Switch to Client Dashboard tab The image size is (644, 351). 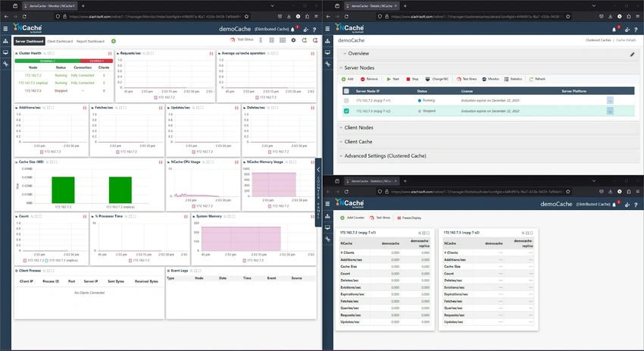[60, 41]
